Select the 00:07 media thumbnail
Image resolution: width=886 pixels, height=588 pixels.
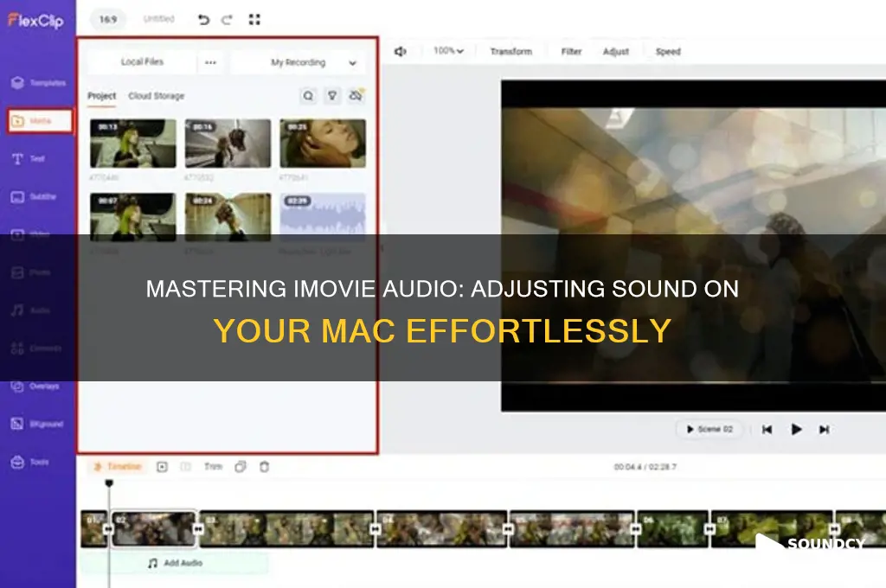(132, 217)
